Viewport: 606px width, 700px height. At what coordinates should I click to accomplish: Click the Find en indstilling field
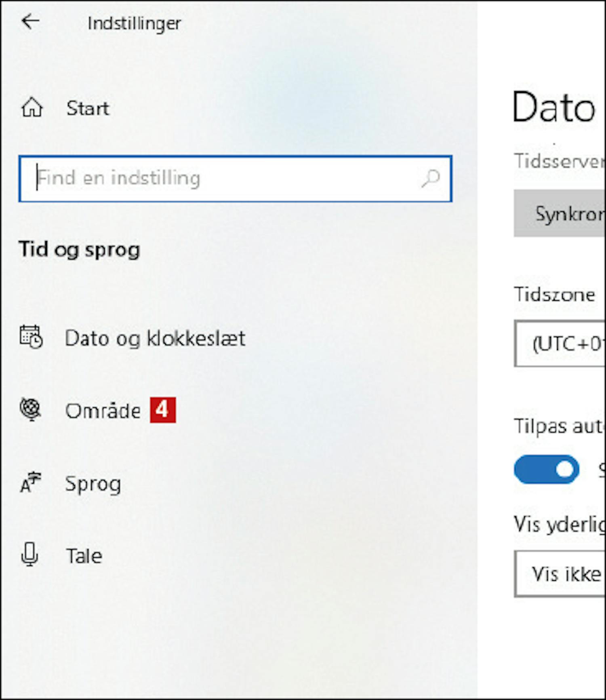(x=235, y=178)
